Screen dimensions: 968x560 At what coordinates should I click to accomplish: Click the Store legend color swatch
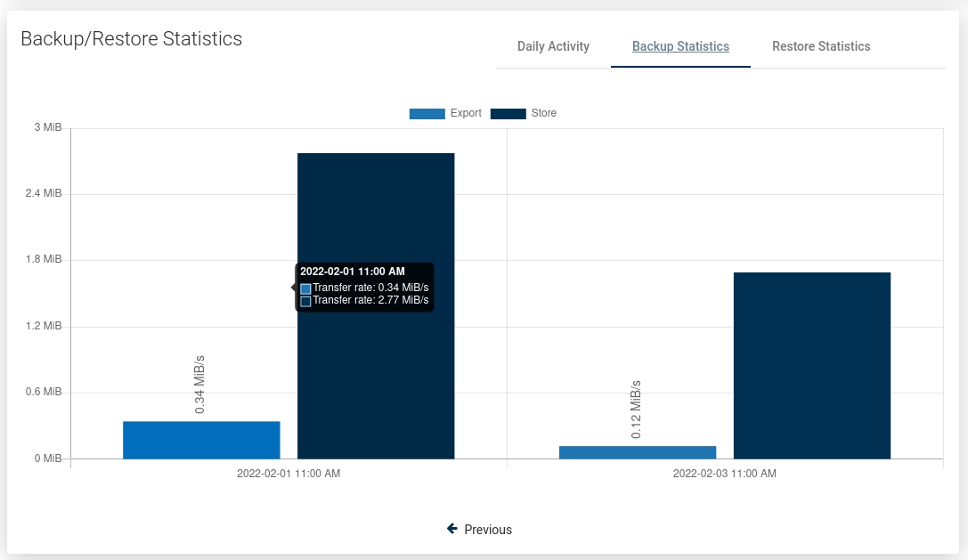(x=508, y=113)
